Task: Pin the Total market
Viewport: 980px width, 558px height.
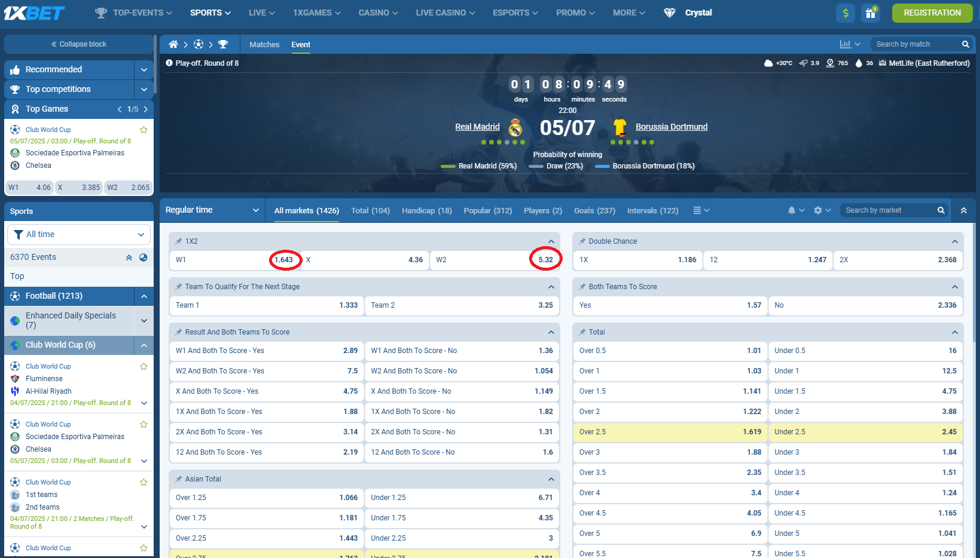Action: (x=582, y=332)
